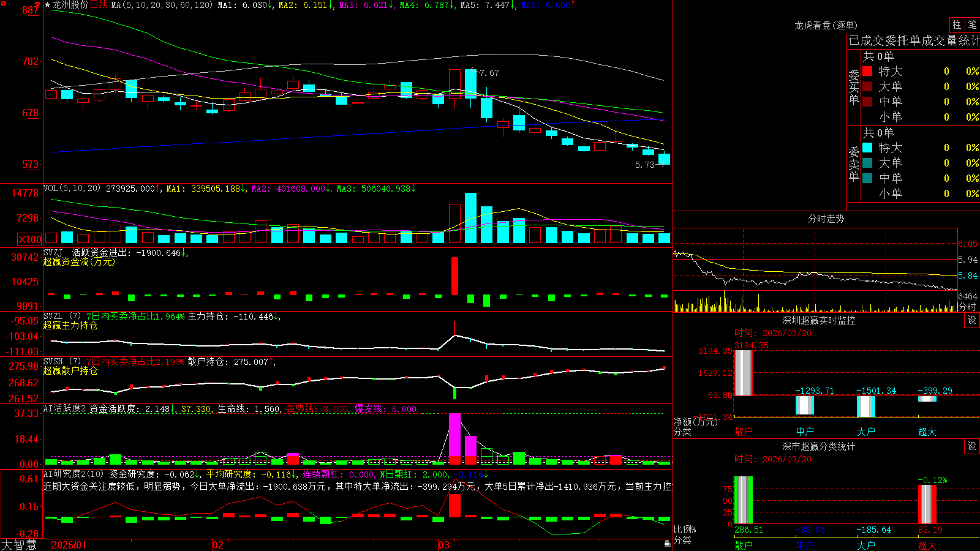The image size is (980, 551).
Task: Click the 7.67 high price label on chart
Action: 489,73
